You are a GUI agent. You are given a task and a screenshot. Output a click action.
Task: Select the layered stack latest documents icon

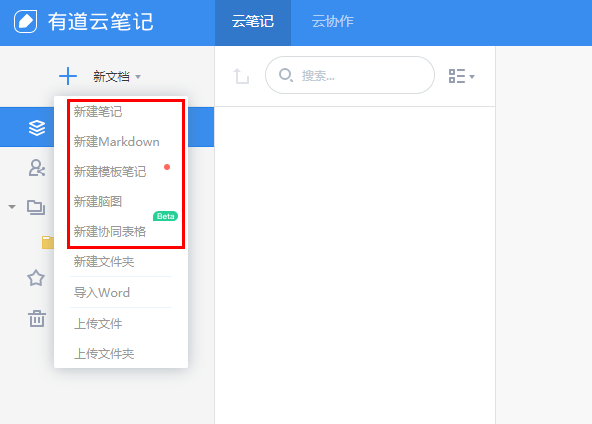(37, 128)
